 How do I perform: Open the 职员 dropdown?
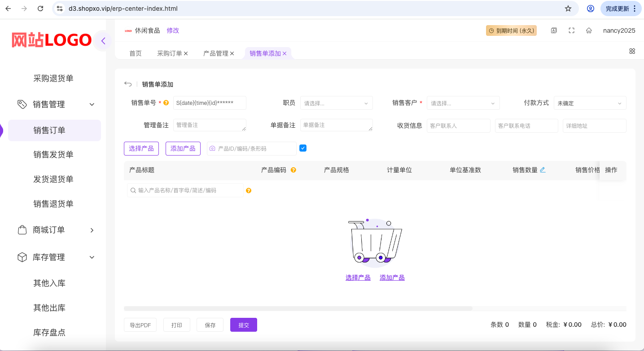pos(337,103)
